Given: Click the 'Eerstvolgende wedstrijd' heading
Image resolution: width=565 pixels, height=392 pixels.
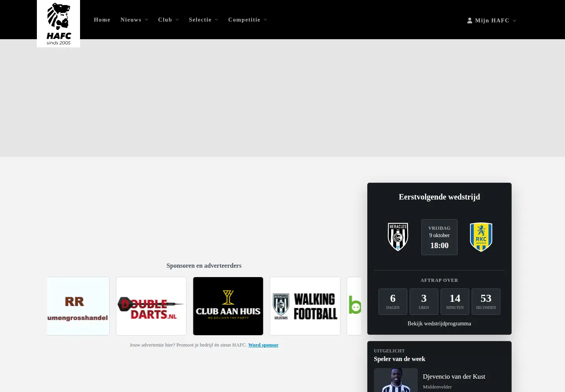Looking at the screenshot, I should [439, 197].
